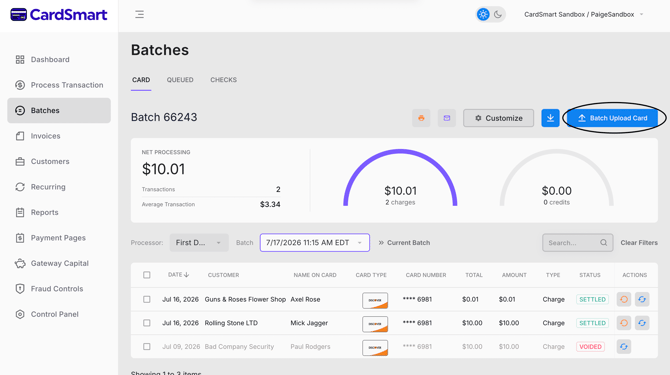
Task: Open Invoices in the sidebar
Action: pyautogui.click(x=59, y=136)
